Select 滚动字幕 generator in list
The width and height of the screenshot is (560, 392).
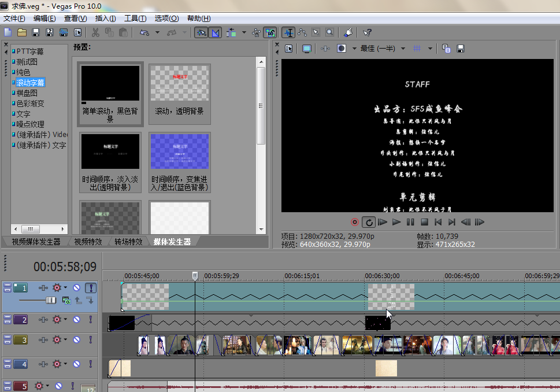[x=30, y=83]
